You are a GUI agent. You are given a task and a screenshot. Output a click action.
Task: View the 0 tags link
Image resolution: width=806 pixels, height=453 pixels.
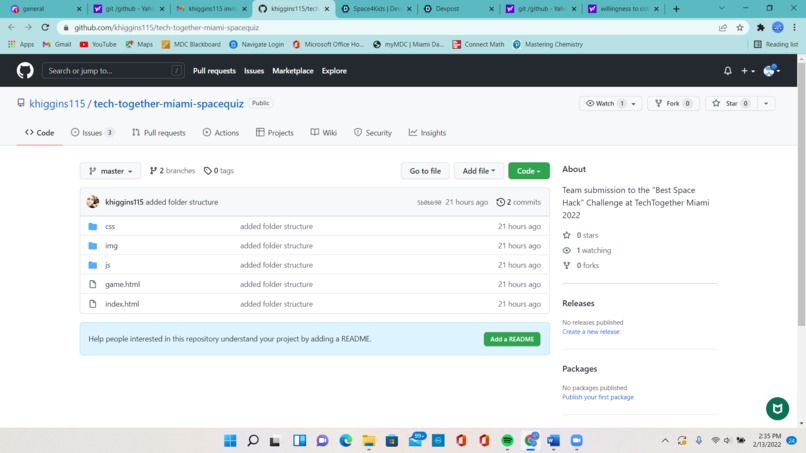[218, 171]
